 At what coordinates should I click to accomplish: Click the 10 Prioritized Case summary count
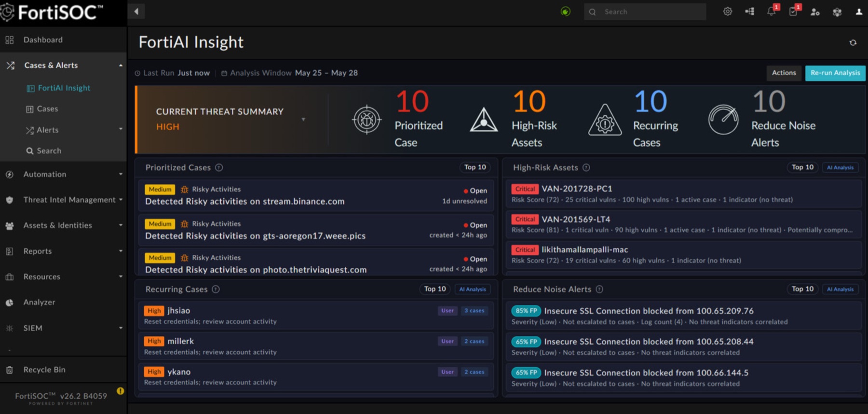412,101
